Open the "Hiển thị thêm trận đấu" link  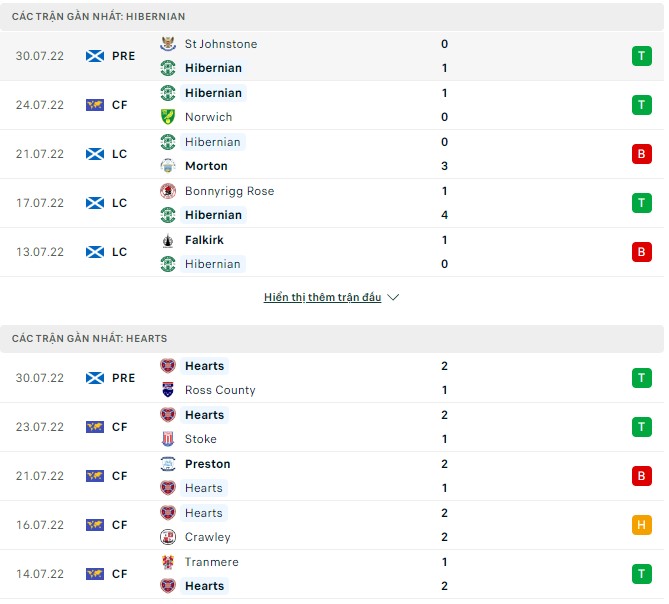click(322, 298)
